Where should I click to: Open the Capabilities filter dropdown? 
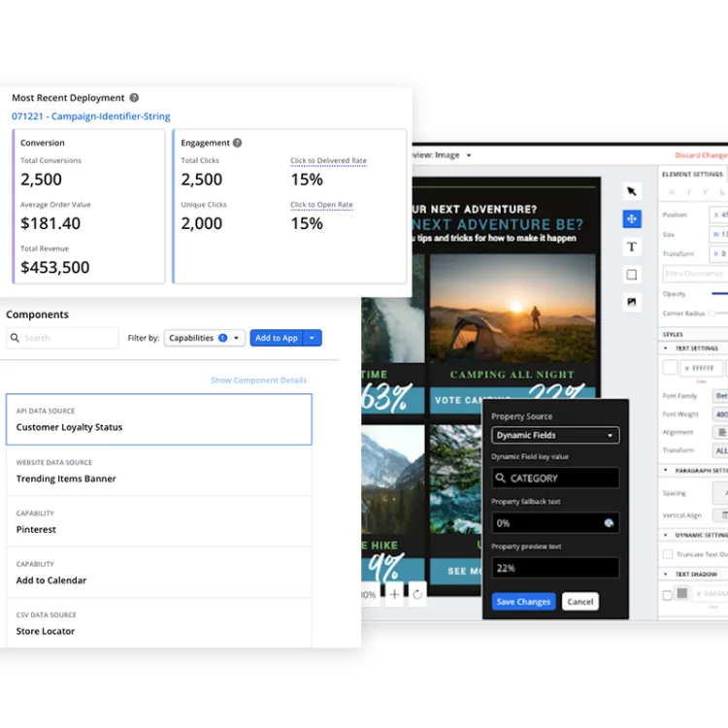[x=204, y=338]
